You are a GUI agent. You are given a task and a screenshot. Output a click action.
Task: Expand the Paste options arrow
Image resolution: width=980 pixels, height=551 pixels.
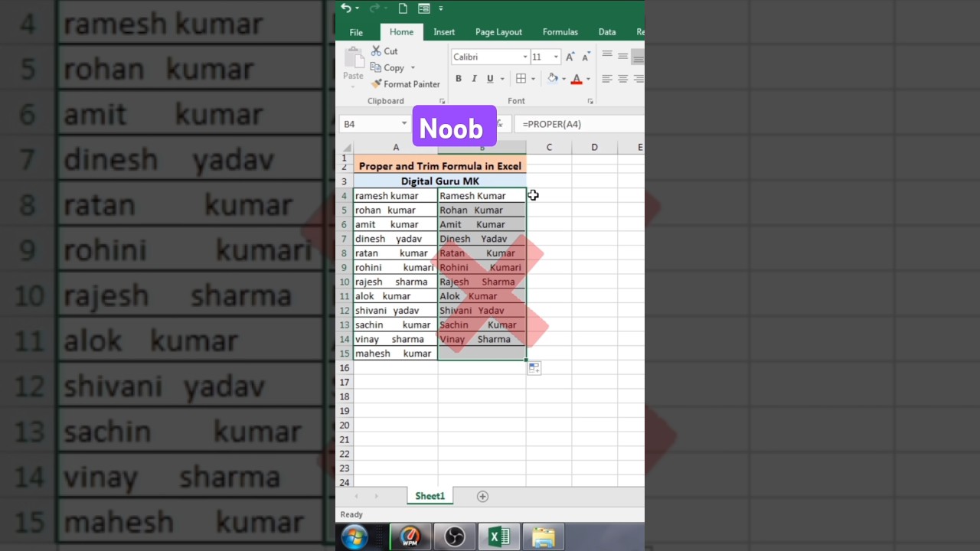[x=354, y=85]
